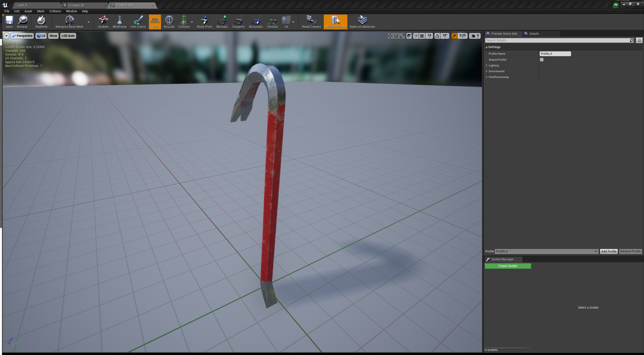
Task: Close the Crowbar_SM tab
Action: [153, 5]
